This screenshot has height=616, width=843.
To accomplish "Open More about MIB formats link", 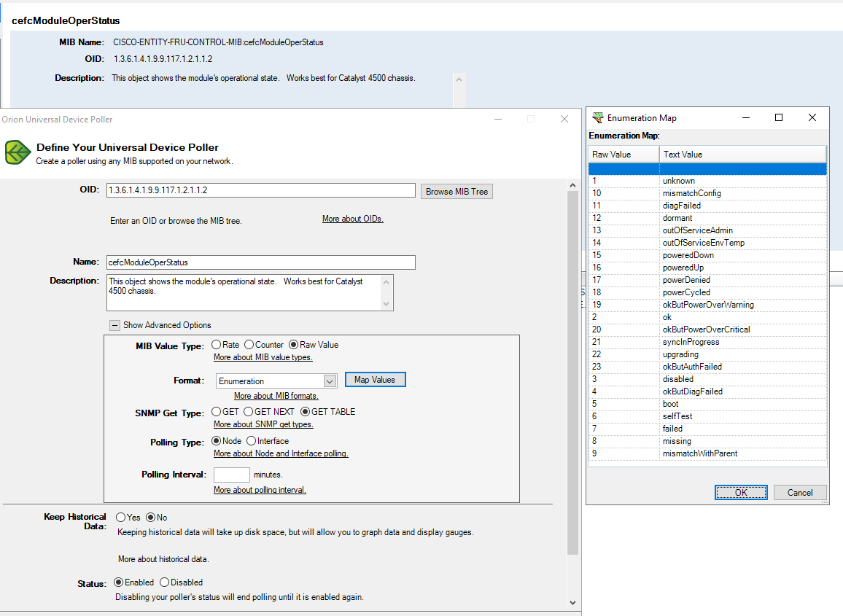I will point(276,396).
